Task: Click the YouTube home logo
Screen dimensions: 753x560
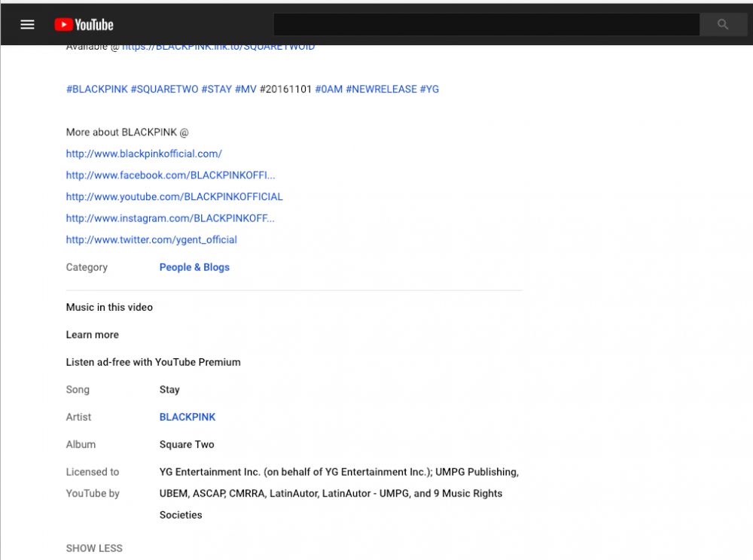Action: point(84,25)
